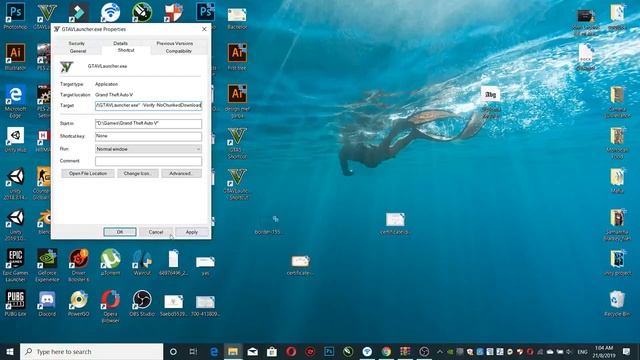Select the red-white shield app desktop icon
Screen dimensions: 640x360
173,12
